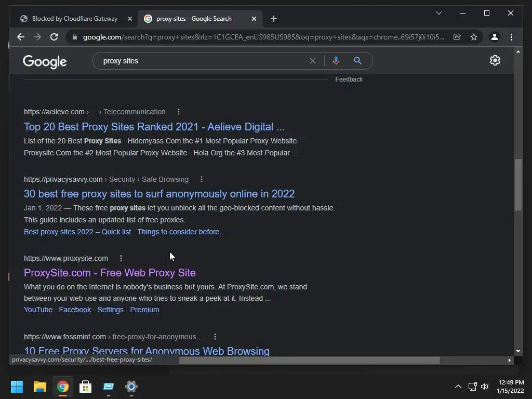
Task: Click the https://www.fossmint.com breadcrumb URL
Action: [x=65, y=337]
